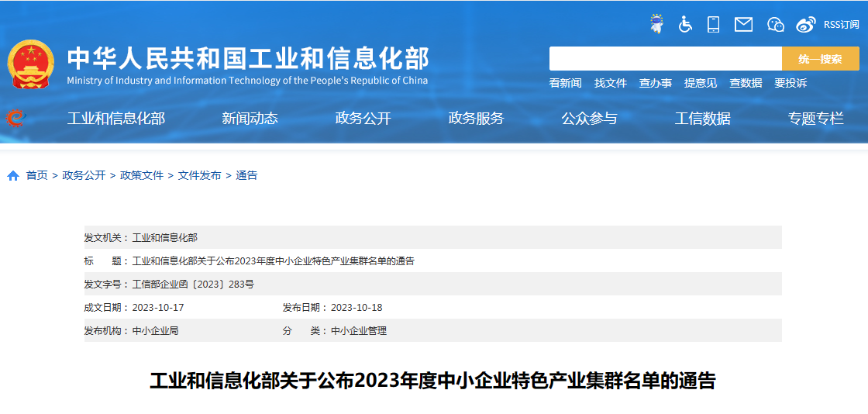This screenshot has width=868, height=414.
Task: Open the 工信数据 navigation item
Action: pyautogui.click(x=702, y=119)
